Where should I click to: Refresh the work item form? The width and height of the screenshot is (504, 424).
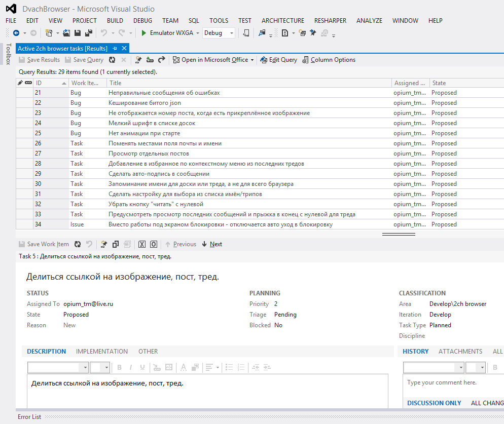click(x=78, y=244)
